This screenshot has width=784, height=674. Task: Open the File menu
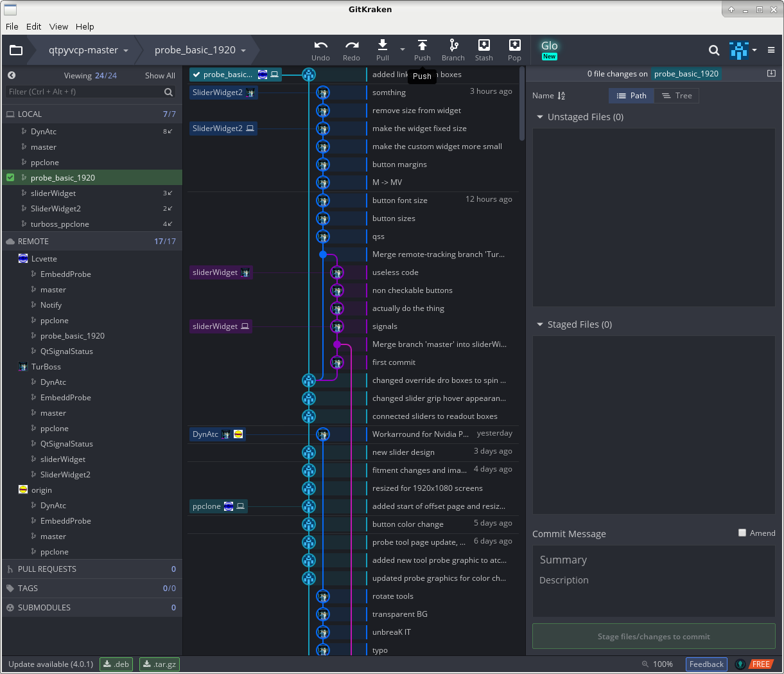click(12, 26)
